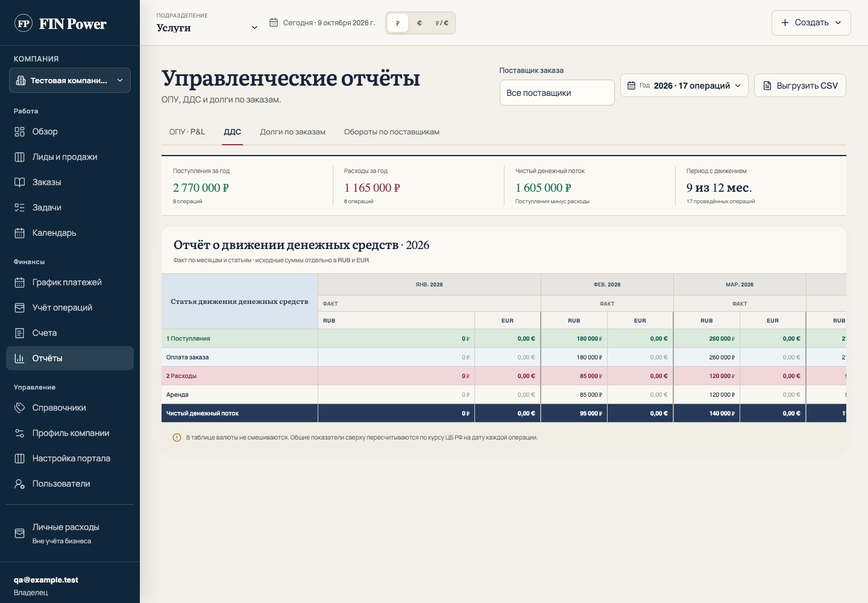Screen dimensions: 868x603
Task: Click the Выгрузить CSV button
Action: click(x=800, y=86)
